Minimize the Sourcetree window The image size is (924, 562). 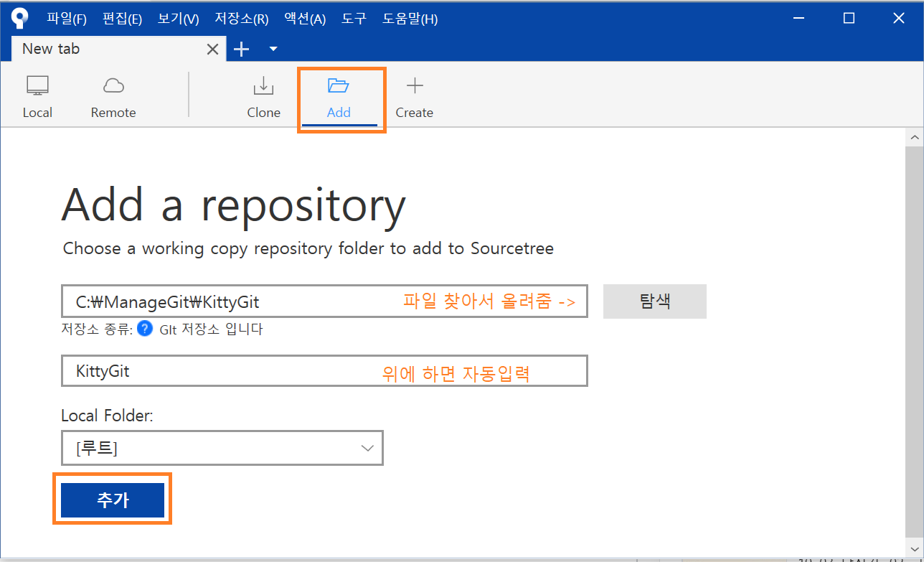coord(799,19)
